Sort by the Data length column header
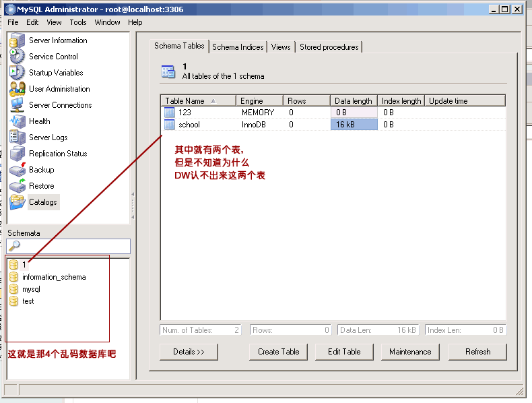The width and height of the screenshot is (532, 403). point(354,101)
